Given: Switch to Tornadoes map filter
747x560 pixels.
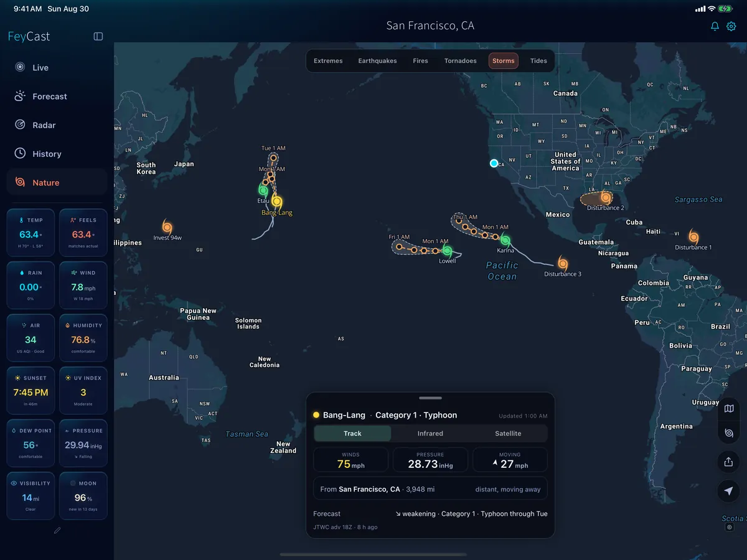Looking at the screenshot, I should [460, 61].
